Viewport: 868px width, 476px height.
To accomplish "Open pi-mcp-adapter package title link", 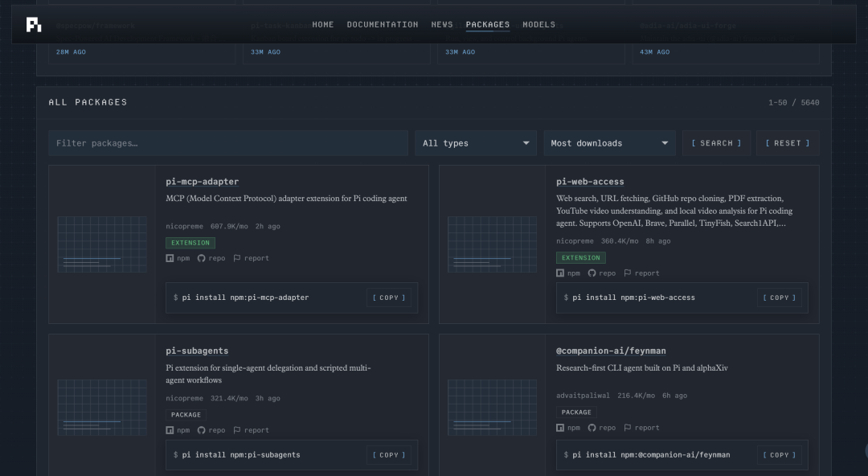I will pos(202,182).
